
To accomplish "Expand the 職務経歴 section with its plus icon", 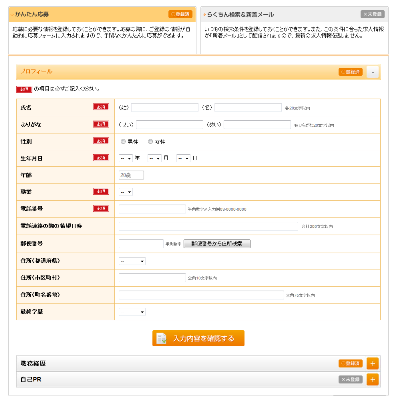I will [x=373, y=363].
